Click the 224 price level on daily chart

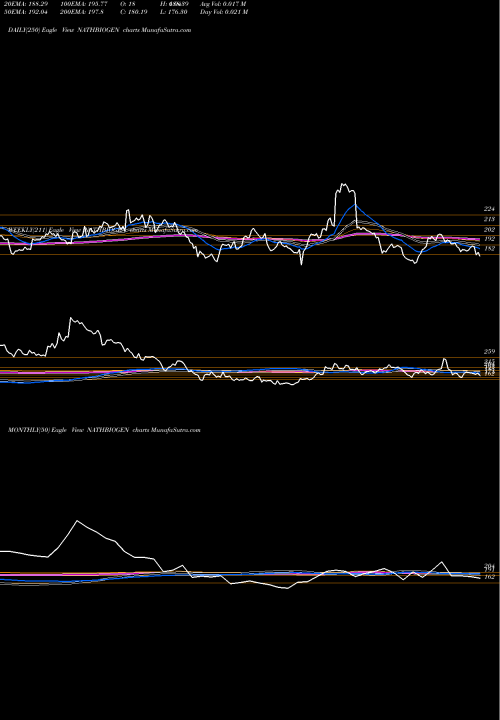[489, 208]
